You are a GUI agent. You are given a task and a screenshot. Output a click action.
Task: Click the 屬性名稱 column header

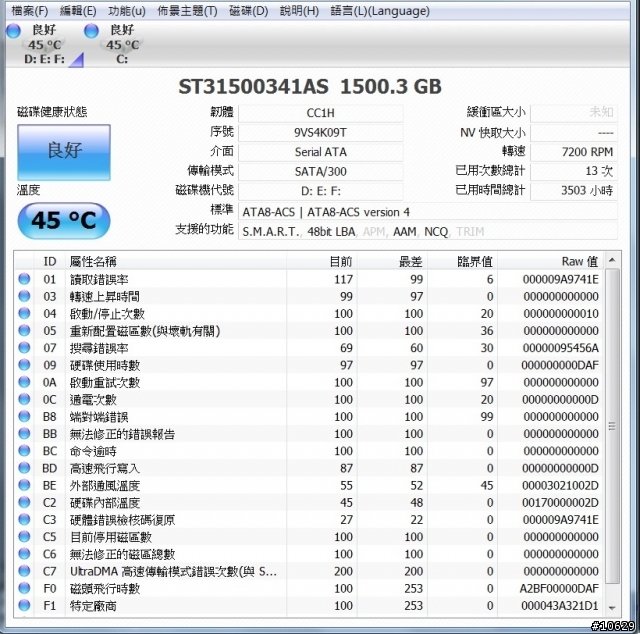(x=176, y=261)
